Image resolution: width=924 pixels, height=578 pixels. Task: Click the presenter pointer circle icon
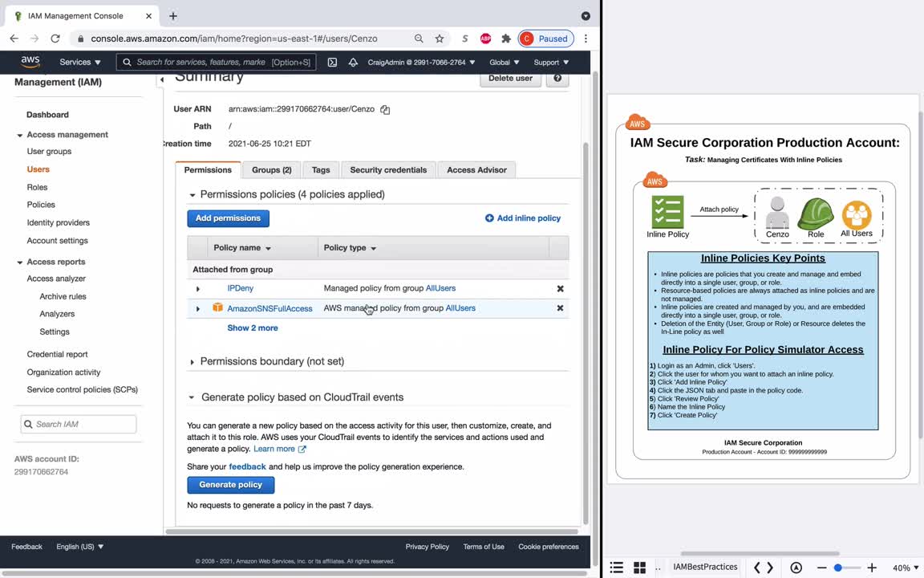click(x=796, y=568)
